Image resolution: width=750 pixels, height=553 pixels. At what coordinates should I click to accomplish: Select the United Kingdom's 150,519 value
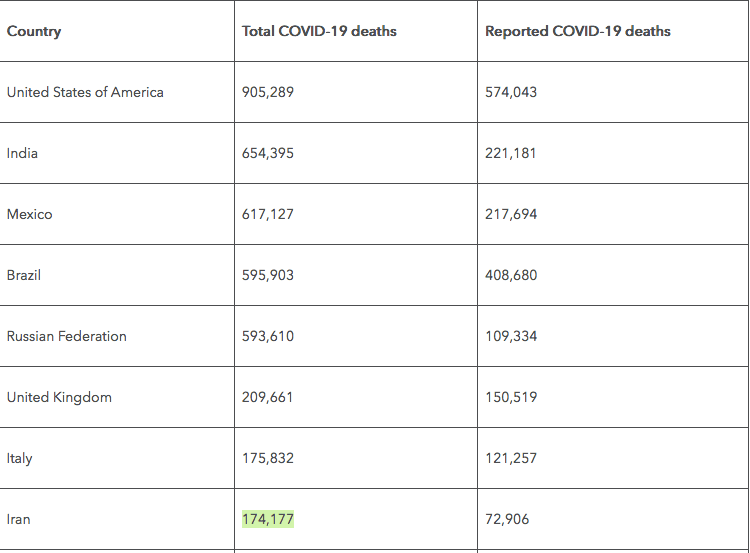click(x=511, y=397)
